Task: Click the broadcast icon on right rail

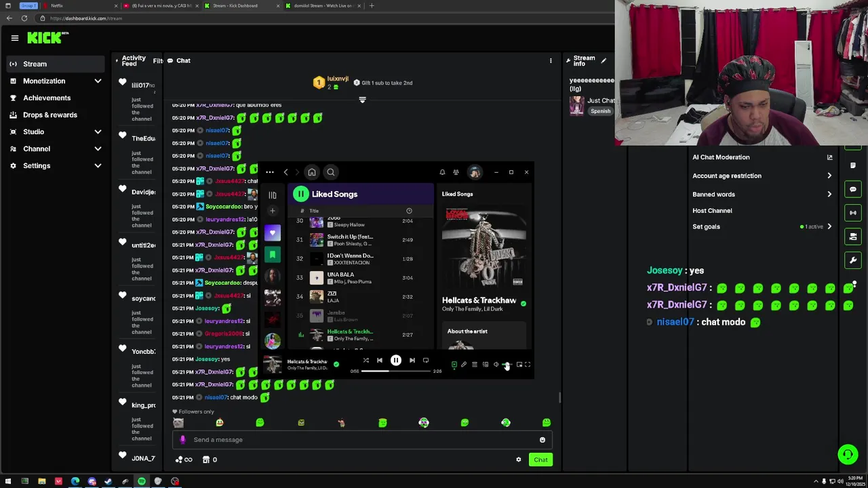Action: click(853, 213)
